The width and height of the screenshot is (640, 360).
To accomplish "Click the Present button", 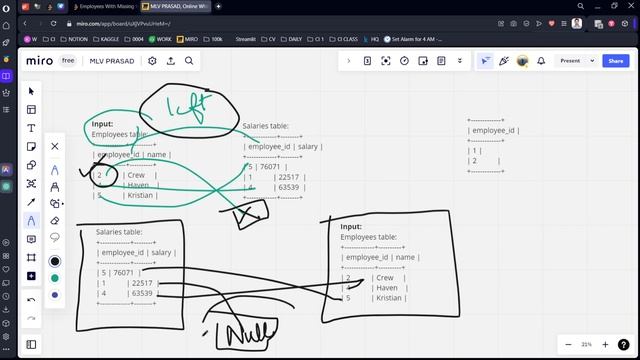I will click(x=570, y=61).
